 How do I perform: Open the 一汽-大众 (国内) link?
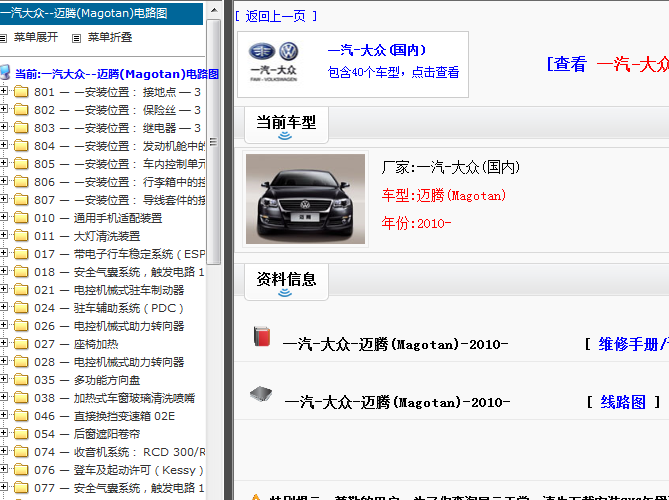[377, 50]
